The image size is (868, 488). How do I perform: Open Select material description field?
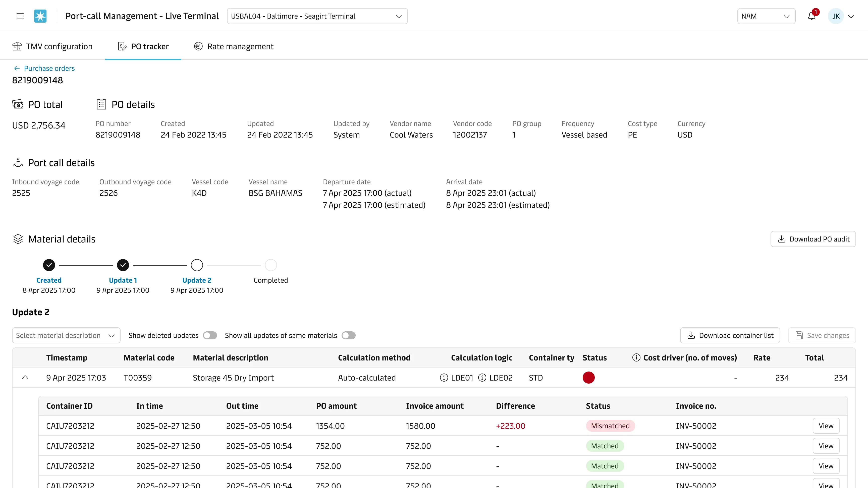pos(66,335)
